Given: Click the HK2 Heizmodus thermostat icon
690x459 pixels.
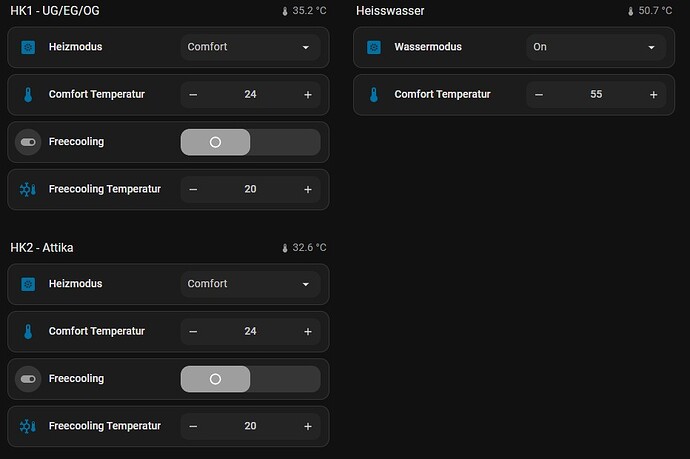Looking at the screenshot, I should pos(28,284).
